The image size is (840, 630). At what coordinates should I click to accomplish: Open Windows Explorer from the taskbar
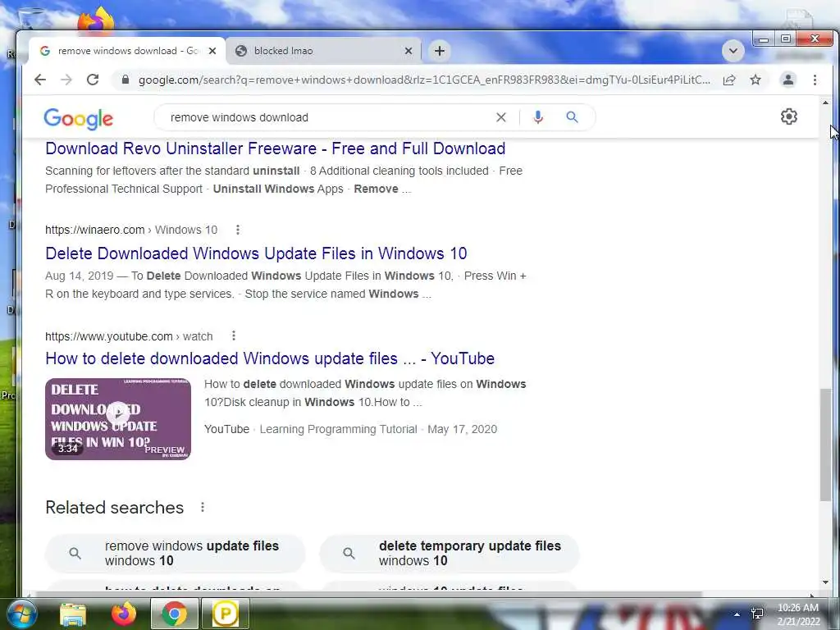[73, 614]
